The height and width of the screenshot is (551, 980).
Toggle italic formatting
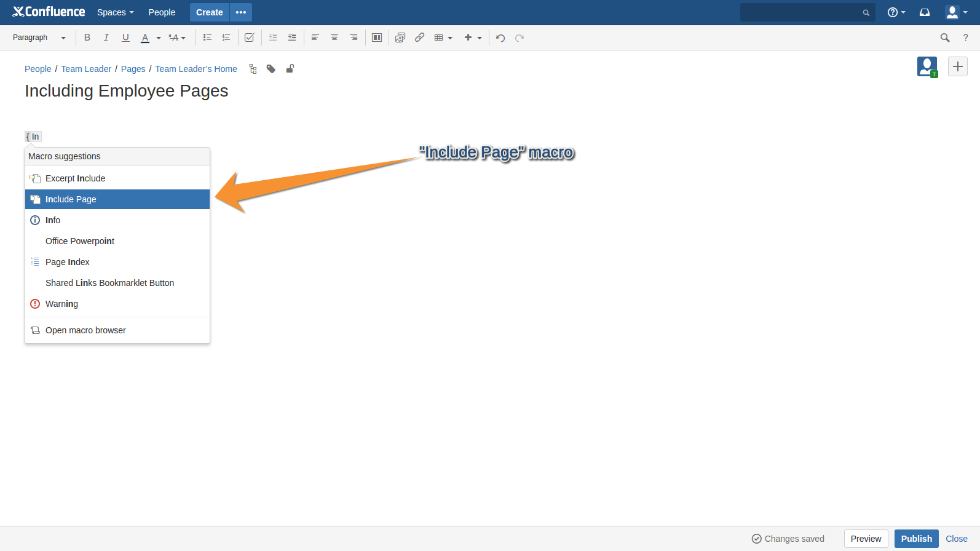[106, 38]
